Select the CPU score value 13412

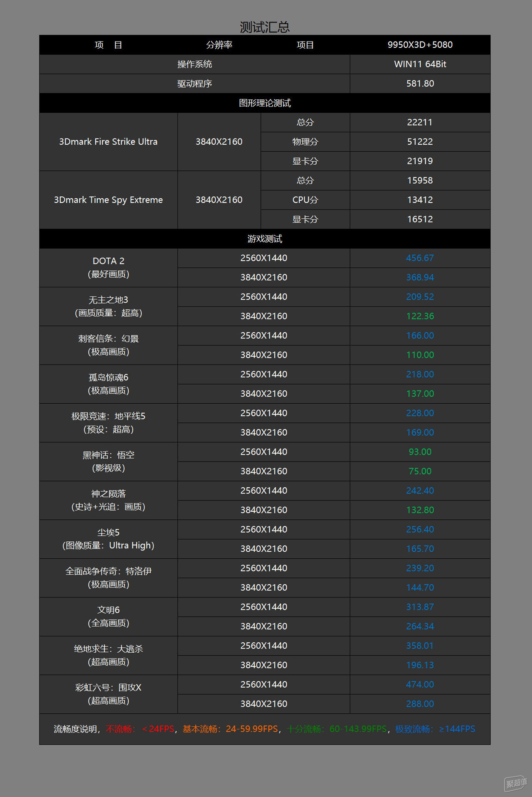point(420,200)
